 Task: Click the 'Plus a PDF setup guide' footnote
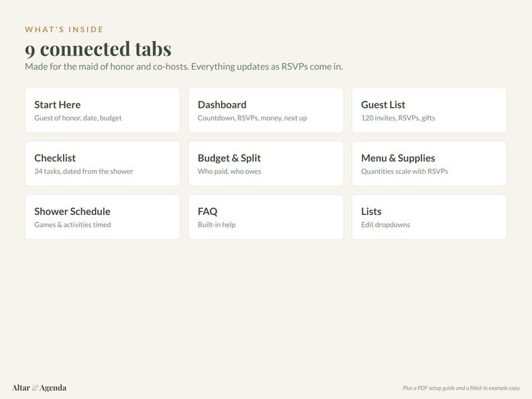(461, 388)
